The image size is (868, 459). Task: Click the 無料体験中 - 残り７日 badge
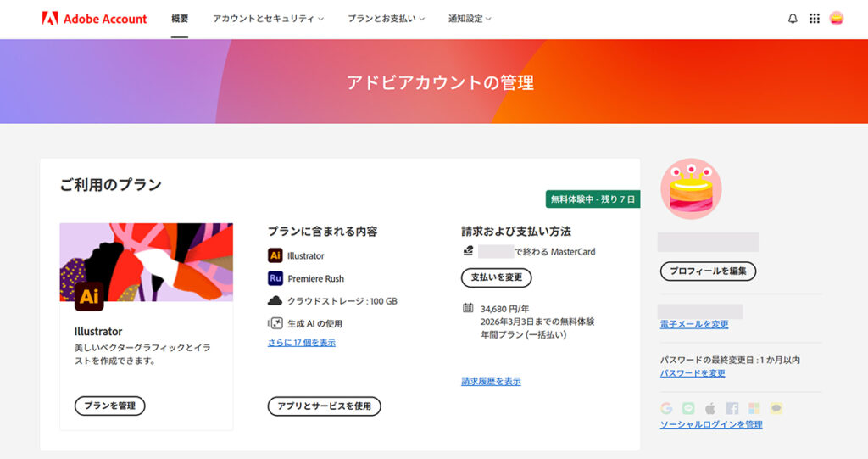tap(593, 199)
